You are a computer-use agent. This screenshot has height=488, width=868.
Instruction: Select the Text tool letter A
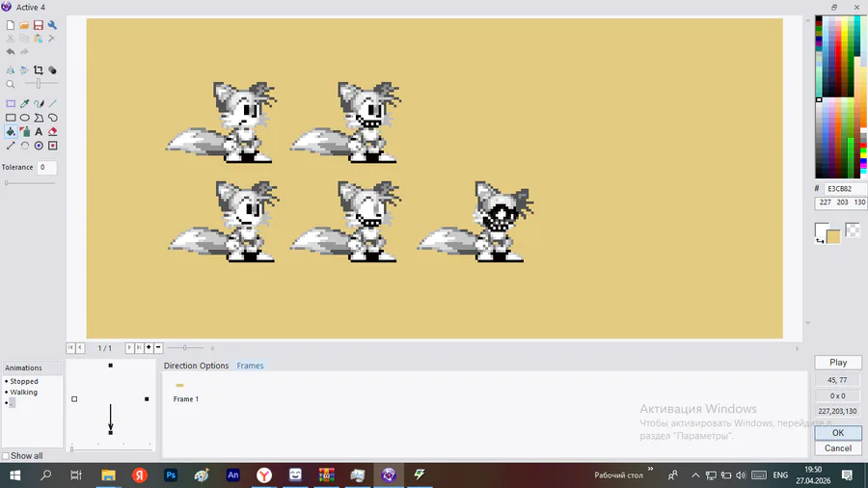pos(39,132)
